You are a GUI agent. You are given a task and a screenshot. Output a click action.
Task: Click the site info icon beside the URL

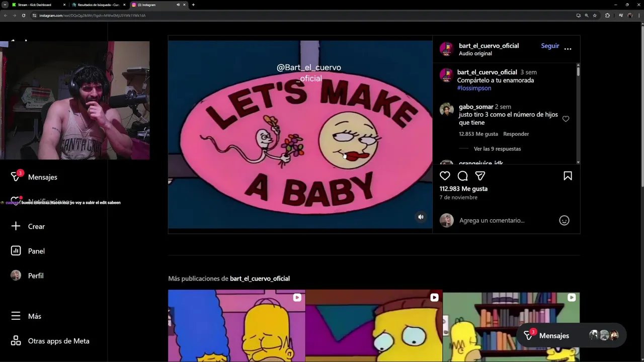pos(34,16)
